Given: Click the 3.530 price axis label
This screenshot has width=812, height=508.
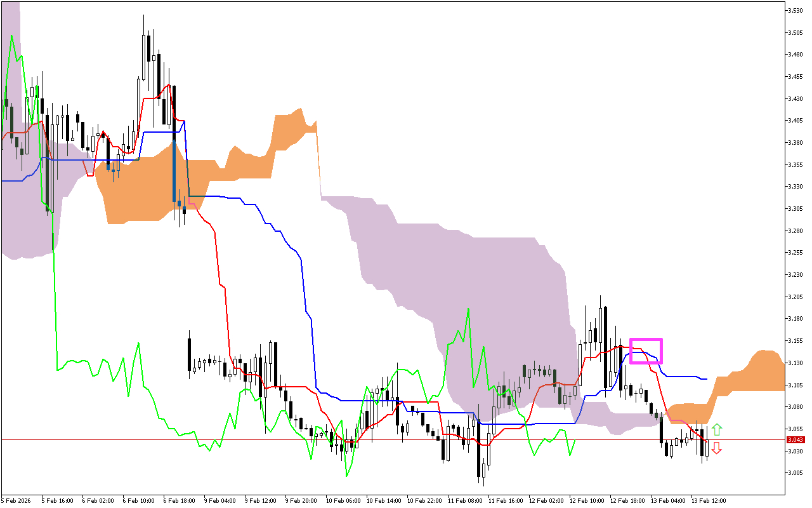Looking at the screenshot, I should pyautogui.click(x=796, y=11).
